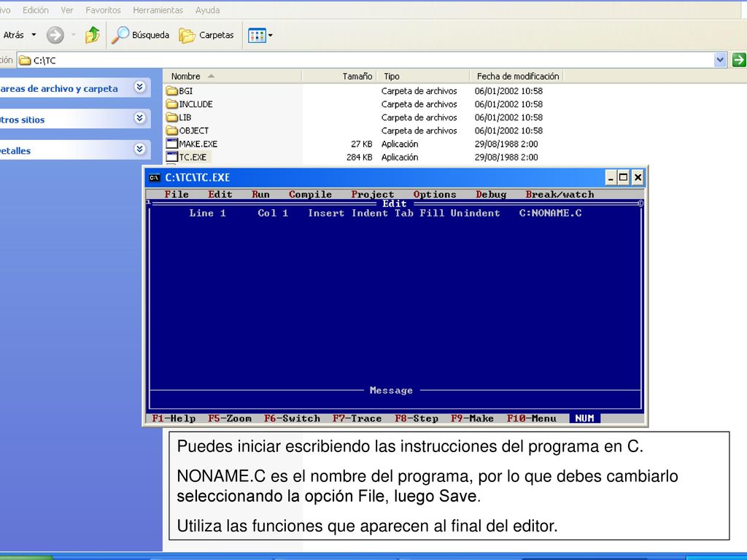Expand the Otros sitios panel
Viewport: 747px width, 560px height.
pyautogui.click(x=139, y=118)
